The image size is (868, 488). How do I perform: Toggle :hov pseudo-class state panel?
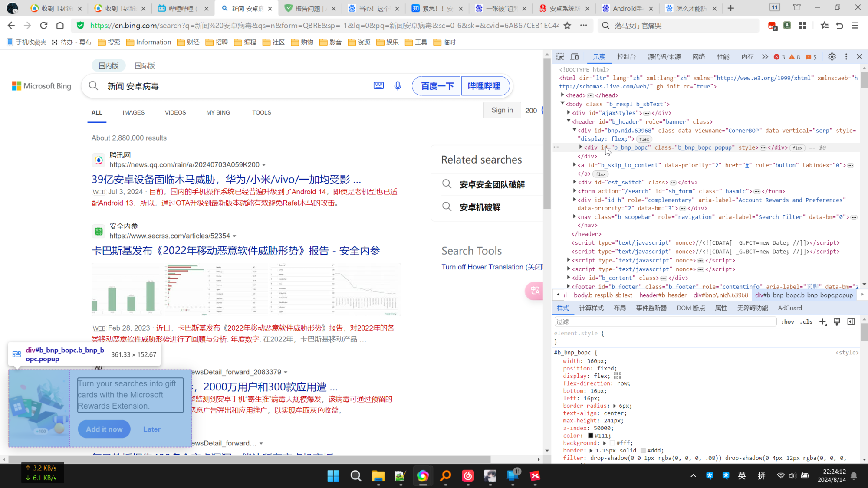(788, 321)
